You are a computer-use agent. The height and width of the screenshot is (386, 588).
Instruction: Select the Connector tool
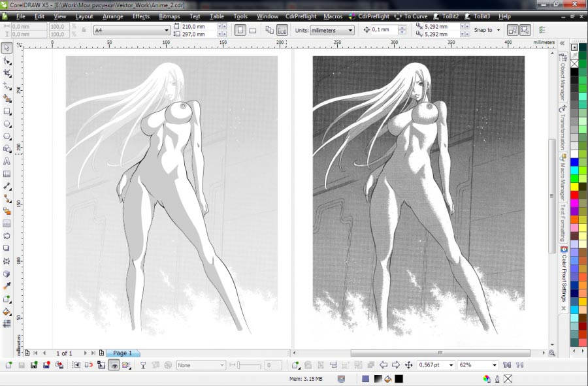pyautogui.click(x=7, y=199)
